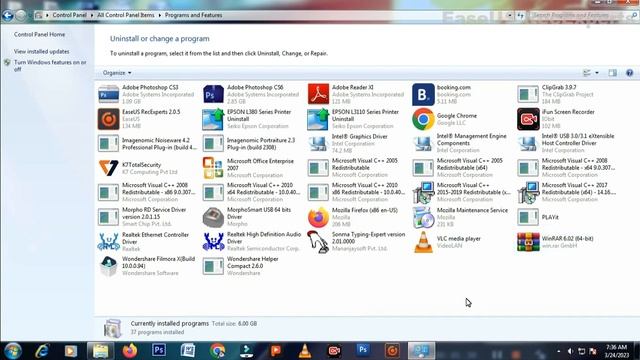The width and height of the screenshot is (640, 360).
Task: Select the ClipGrab 3.9.7 icon
Action: (x=528, y=94)
